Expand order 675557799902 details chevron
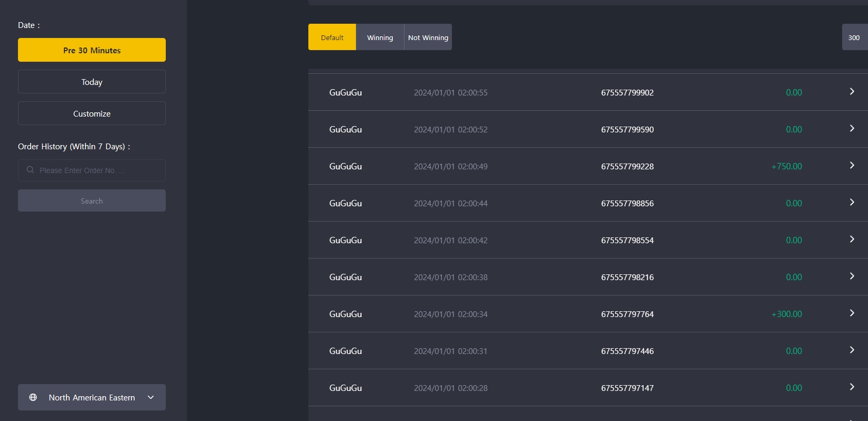The image size is (868, 421). [852, 91]
